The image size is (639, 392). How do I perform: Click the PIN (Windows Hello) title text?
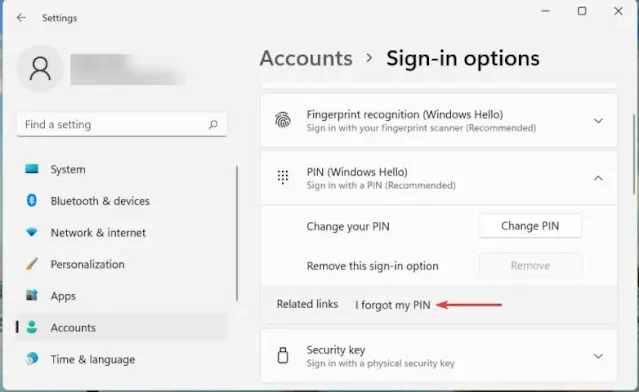357,172
